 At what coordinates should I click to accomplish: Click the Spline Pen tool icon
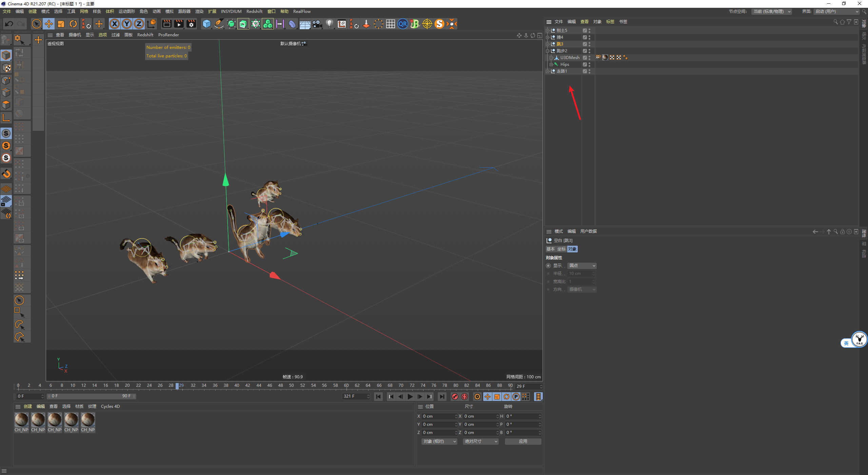point(219,24)
